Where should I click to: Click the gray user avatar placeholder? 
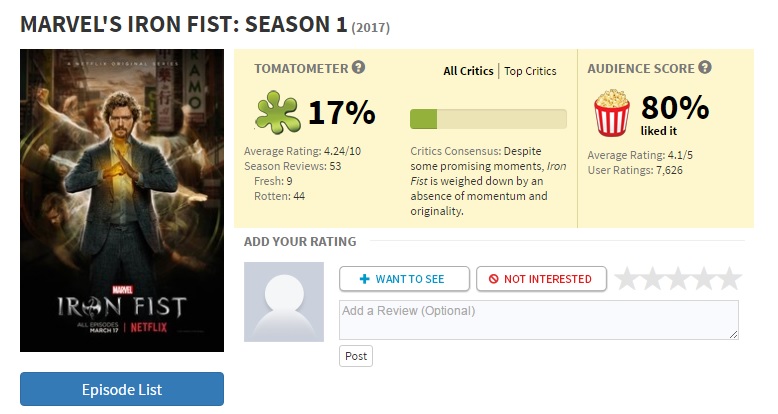point(284,302)
